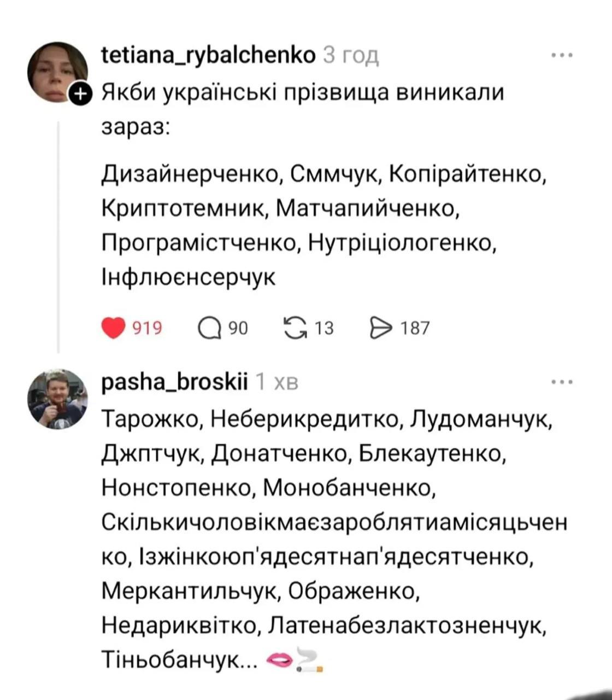
Task: Tap the repost arrows icon
Action: tap(295, 328)
